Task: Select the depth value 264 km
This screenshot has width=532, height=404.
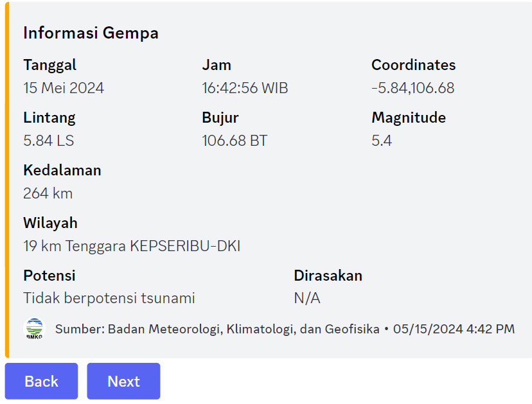Action: (48, 193)
